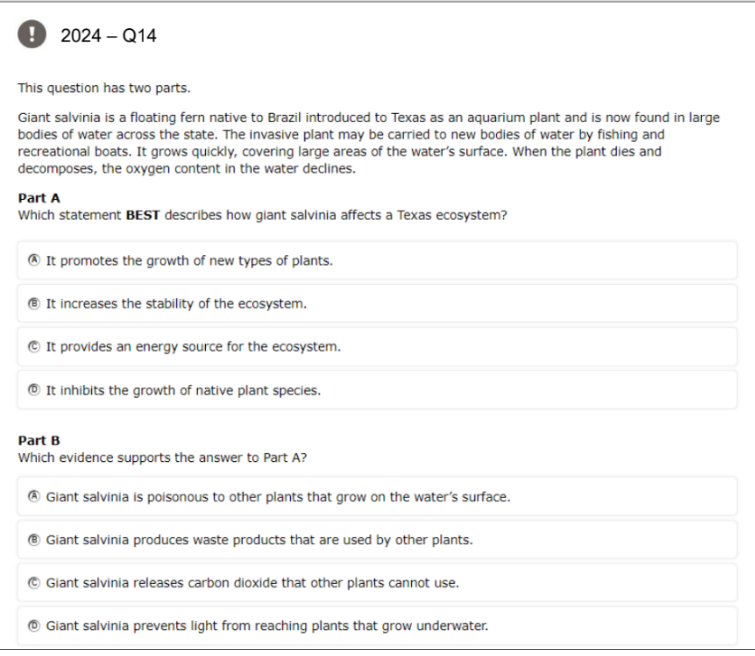Choose "It promotes the growth of new types of plants"
Viewport: 755px width, 656px height.
pyautogui.click(x=378, y=261)
